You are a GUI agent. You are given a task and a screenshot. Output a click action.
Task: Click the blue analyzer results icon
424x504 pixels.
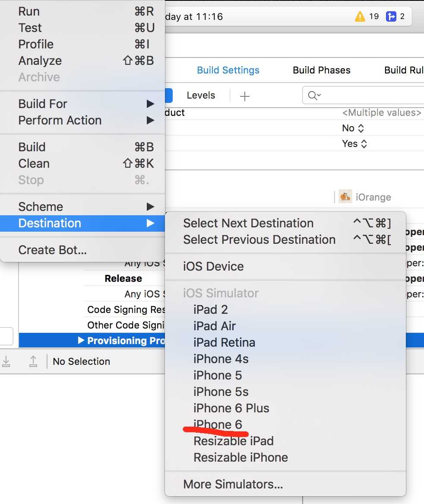391,16
